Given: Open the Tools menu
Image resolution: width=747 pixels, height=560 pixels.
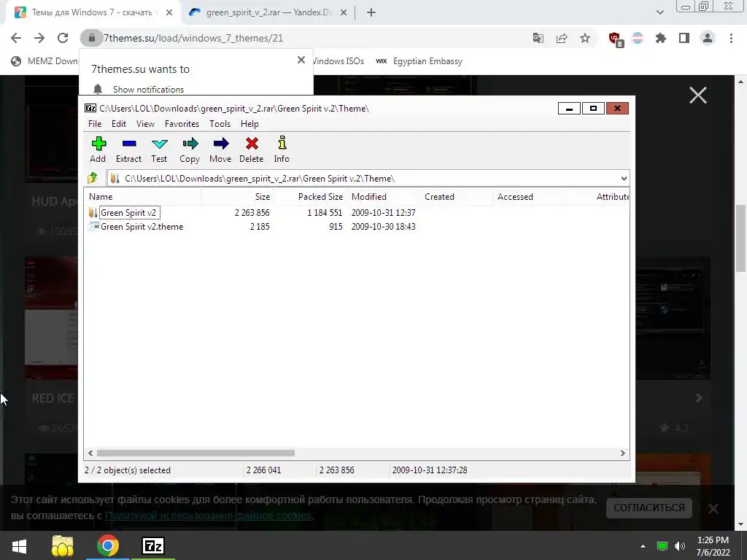Looking at the screenshot, I should 220,124.
